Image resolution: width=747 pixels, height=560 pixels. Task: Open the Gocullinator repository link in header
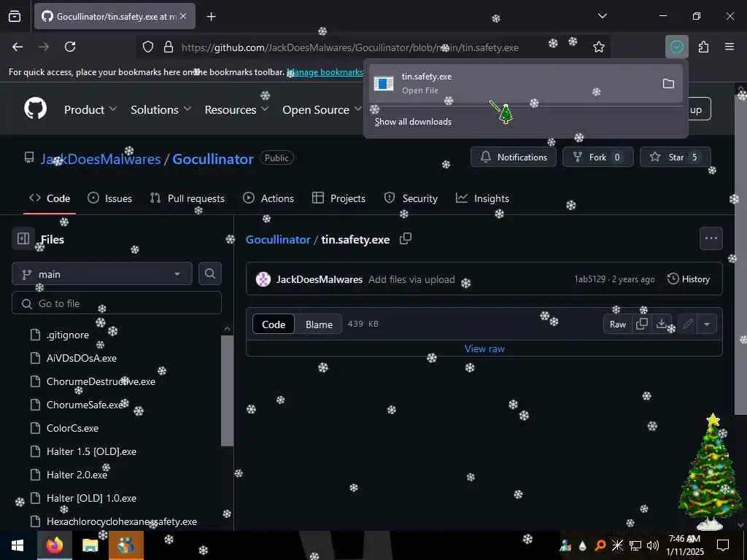pyautogui.click(x=213, y=158)
